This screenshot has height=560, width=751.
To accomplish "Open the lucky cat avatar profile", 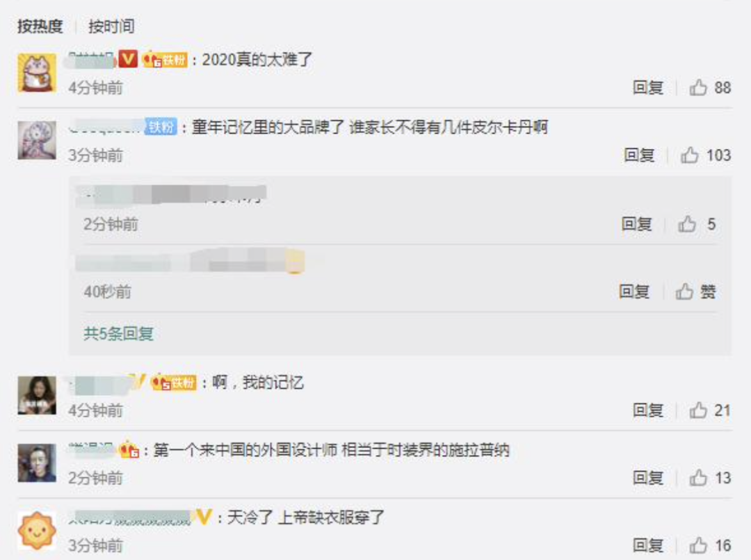I will [37, 73].
